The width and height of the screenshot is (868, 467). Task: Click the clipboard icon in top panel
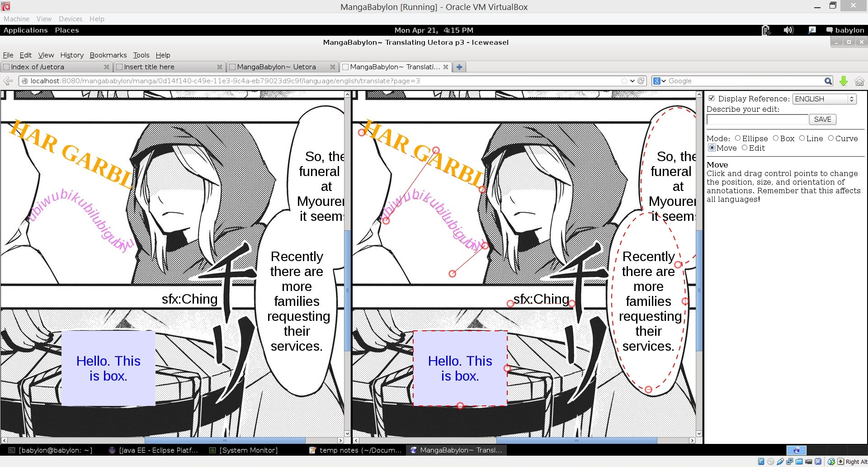point(765,30)
